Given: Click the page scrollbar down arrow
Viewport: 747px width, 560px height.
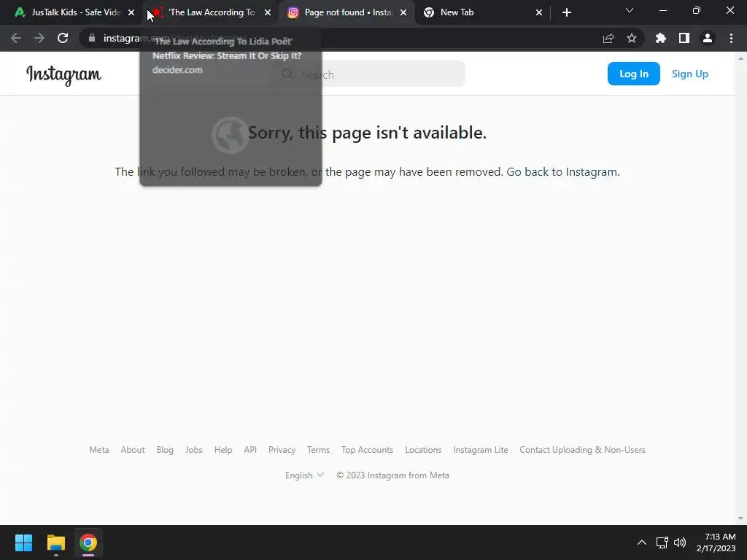Looking at the screenshot, I should [740, 518].
